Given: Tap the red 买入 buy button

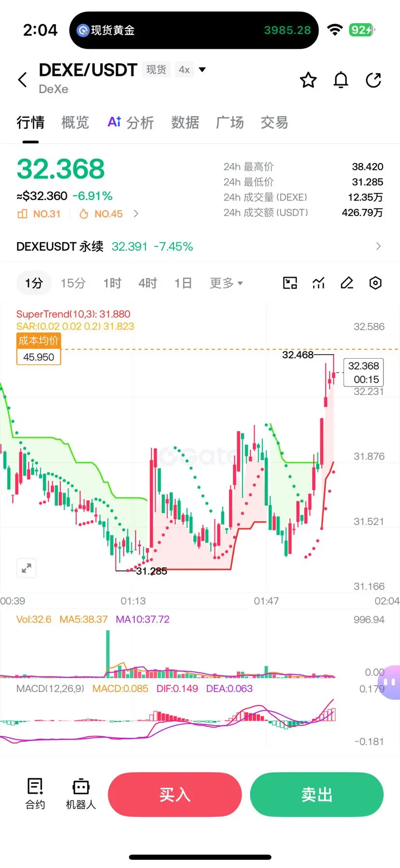Looking at the screenshot, I should coord(175,795).
